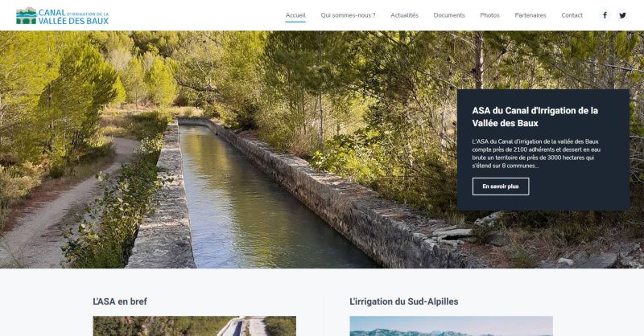Click the ASA du Canal d'Irrigation heading

pos(535,117)
